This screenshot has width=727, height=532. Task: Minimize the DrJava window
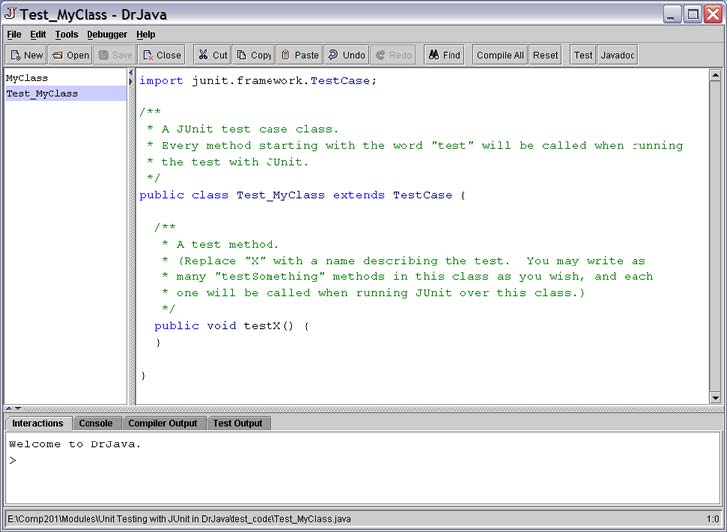click(672, 14)
